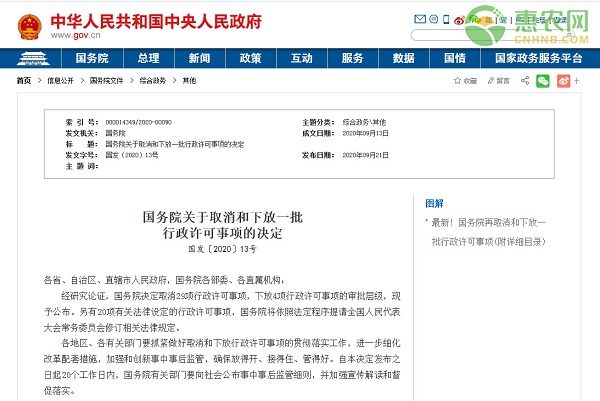Click 国发〔2020〕13号 under the document title
The width and height of the screenshot is (600, 401).
[x=222, y=249]
